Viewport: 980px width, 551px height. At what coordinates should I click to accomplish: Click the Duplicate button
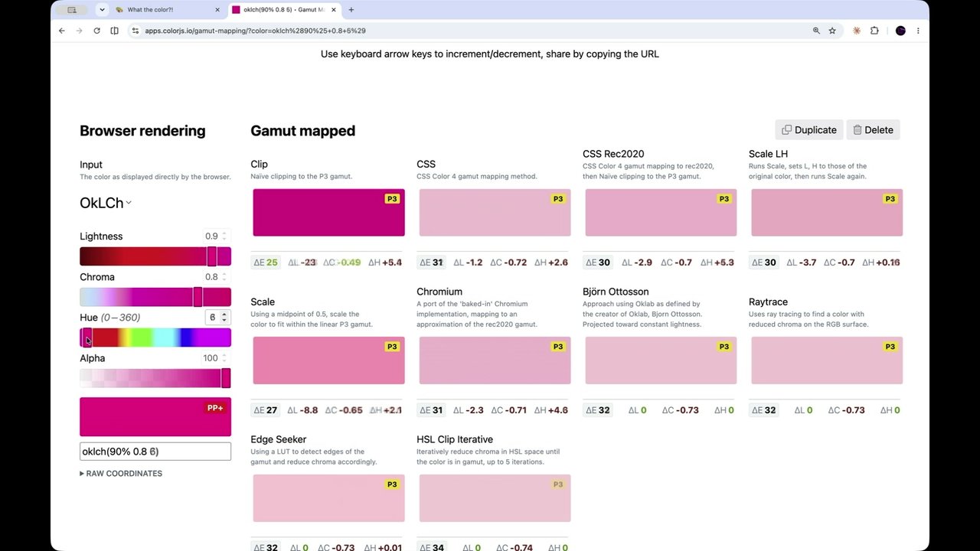[x=809, y=130]
